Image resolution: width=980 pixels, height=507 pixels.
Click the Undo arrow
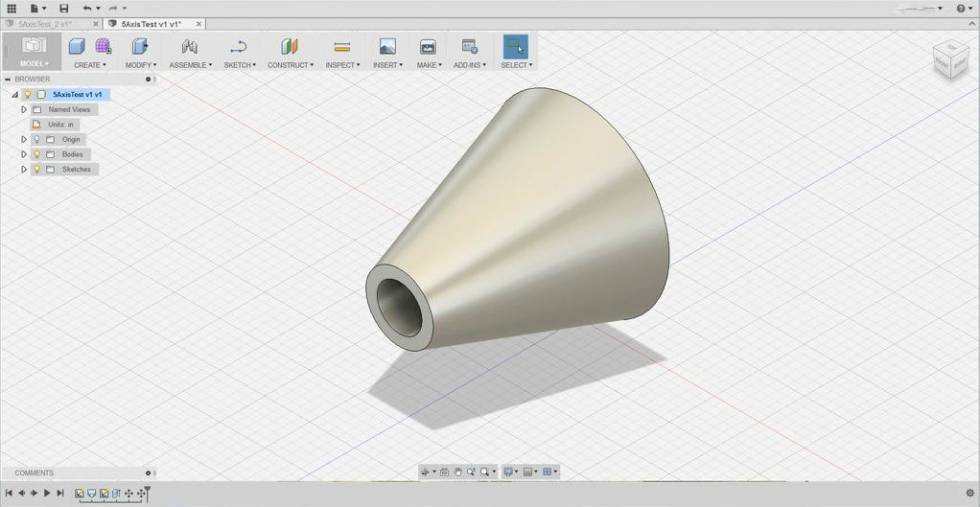pyautogui.click(x=87, y=8)
